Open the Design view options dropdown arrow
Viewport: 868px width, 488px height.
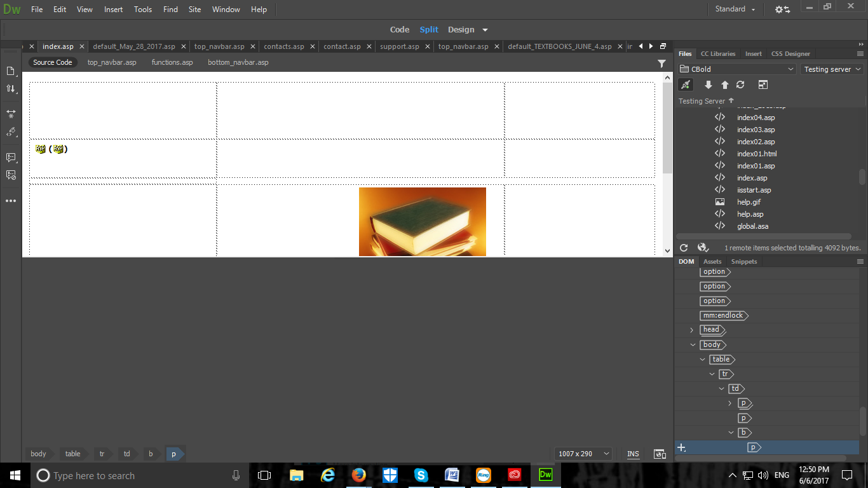click(x=485, y=30)
